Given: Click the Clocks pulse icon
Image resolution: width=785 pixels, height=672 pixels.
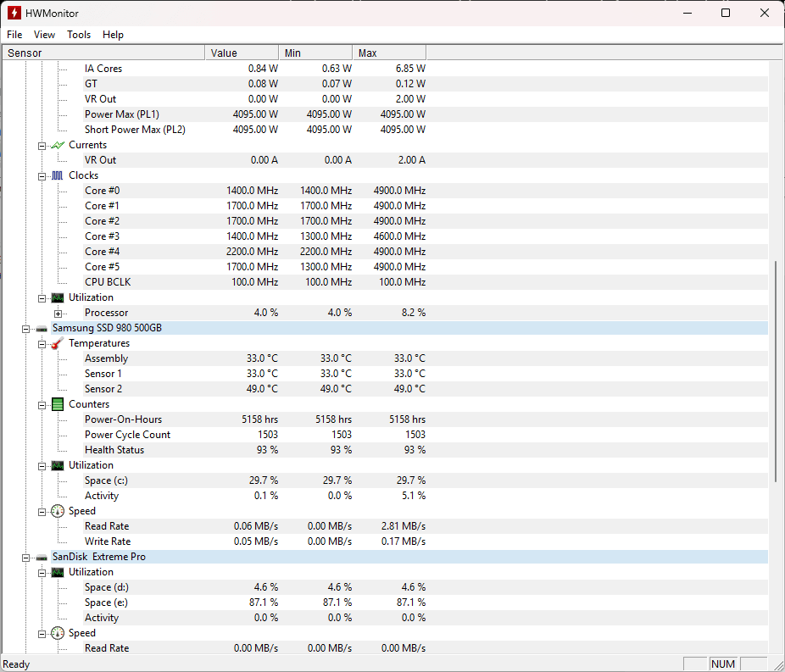Looking at the screenshot, I should tap(58, 175).
